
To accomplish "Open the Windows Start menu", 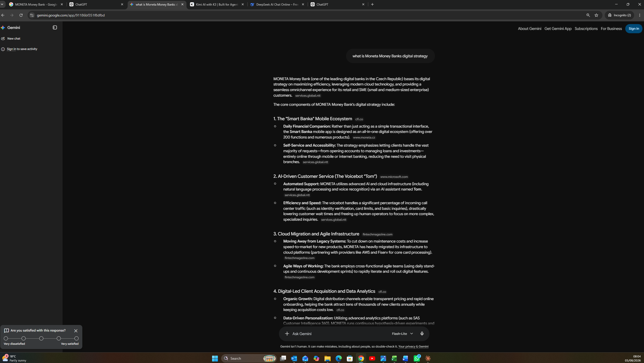I will pyautogui.click(x=215, y=358).
